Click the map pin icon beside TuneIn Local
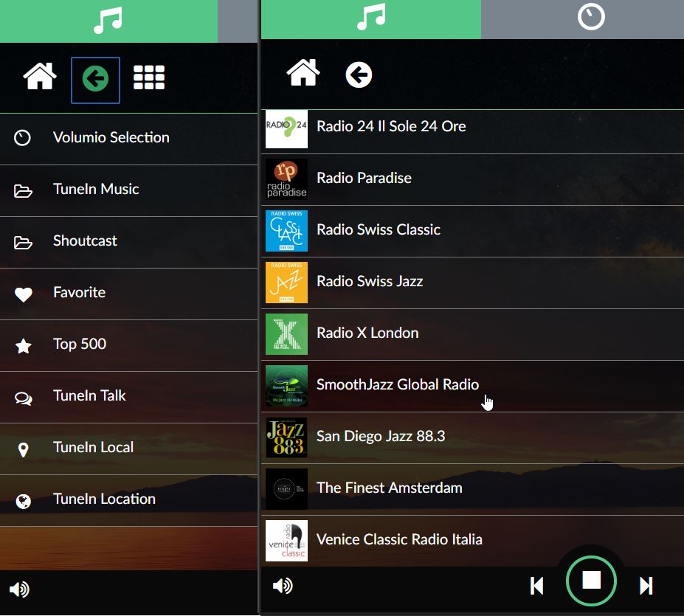This screenshot has height=616, width=684. (x=23, y=450)
